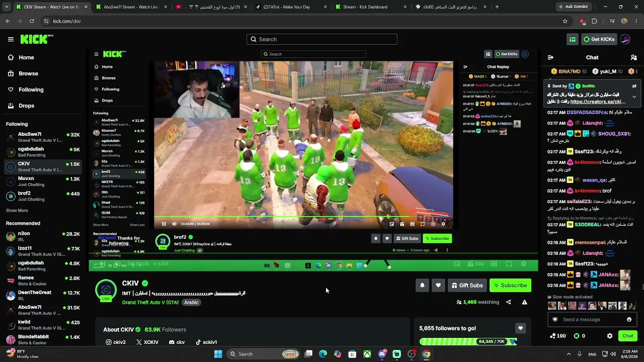Viewport: 644px width, 362px height.
Task: Open brof2 channel in Following list
Action: (x=43, y=196)
